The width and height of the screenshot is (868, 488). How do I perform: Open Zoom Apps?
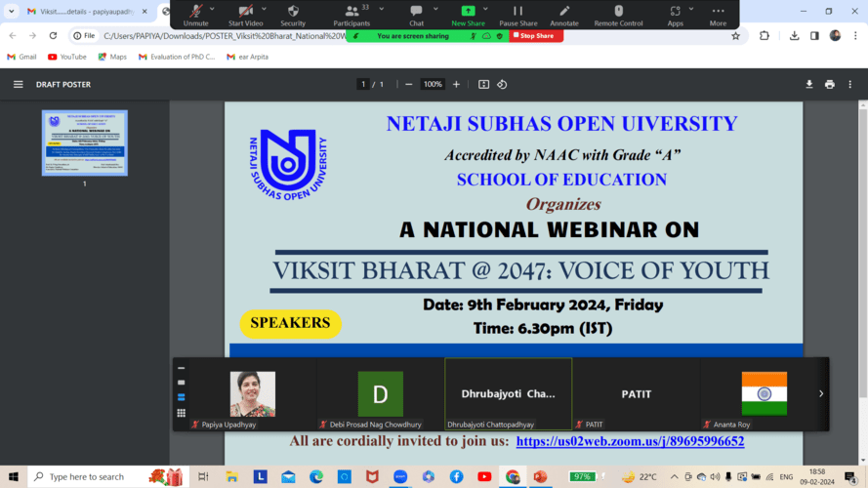[x=675, y=15]
